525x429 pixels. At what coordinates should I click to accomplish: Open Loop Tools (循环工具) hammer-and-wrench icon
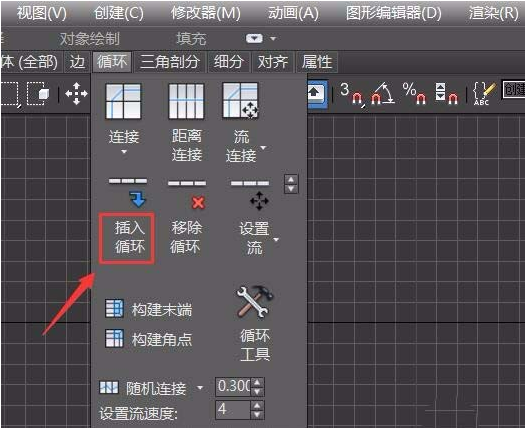click(x=255, y=302)
